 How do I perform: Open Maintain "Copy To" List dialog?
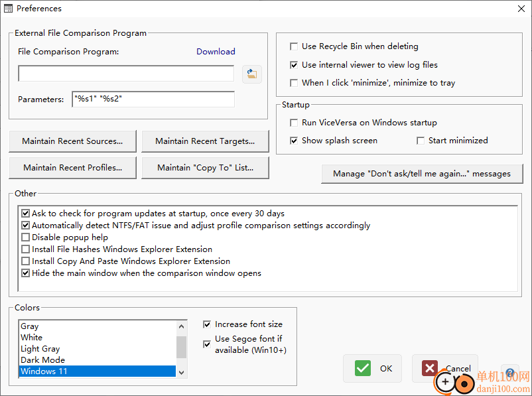[x=205, y=168]
